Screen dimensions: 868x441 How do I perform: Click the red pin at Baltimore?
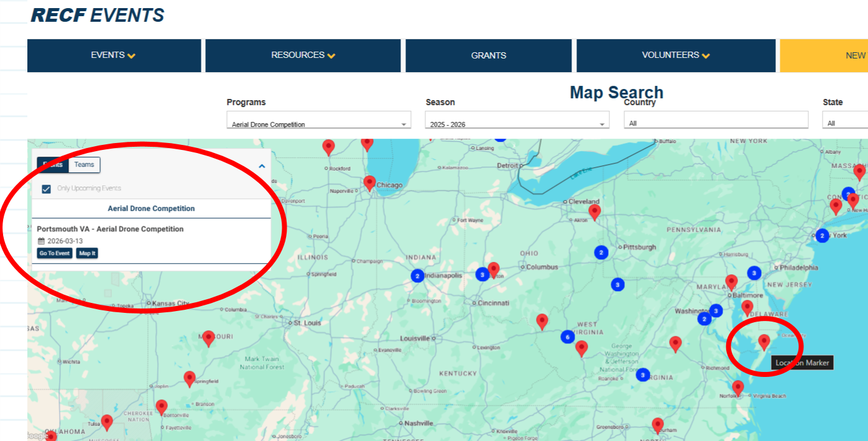(x=731, y=282)
